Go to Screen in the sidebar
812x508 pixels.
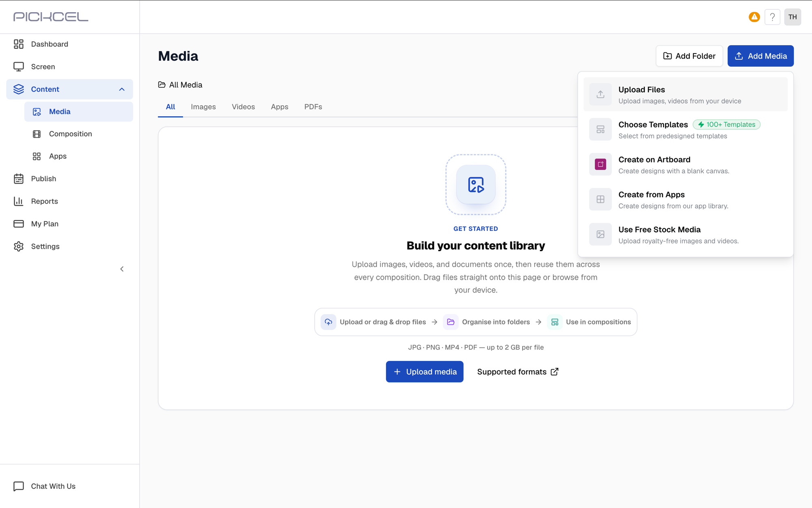(x=69, y=67)
